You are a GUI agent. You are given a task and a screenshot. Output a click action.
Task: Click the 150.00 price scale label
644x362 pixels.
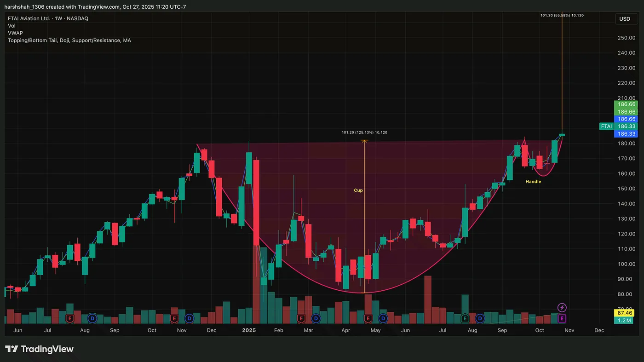pyautogui.click(x=627, y=189)
